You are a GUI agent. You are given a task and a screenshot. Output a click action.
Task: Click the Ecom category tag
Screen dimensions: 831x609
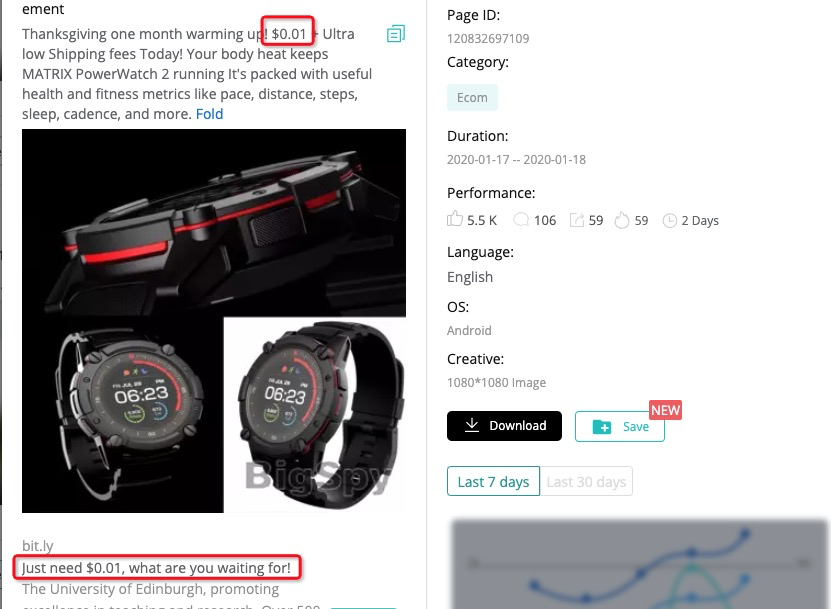pyautogui.click(x=472, y=98)
